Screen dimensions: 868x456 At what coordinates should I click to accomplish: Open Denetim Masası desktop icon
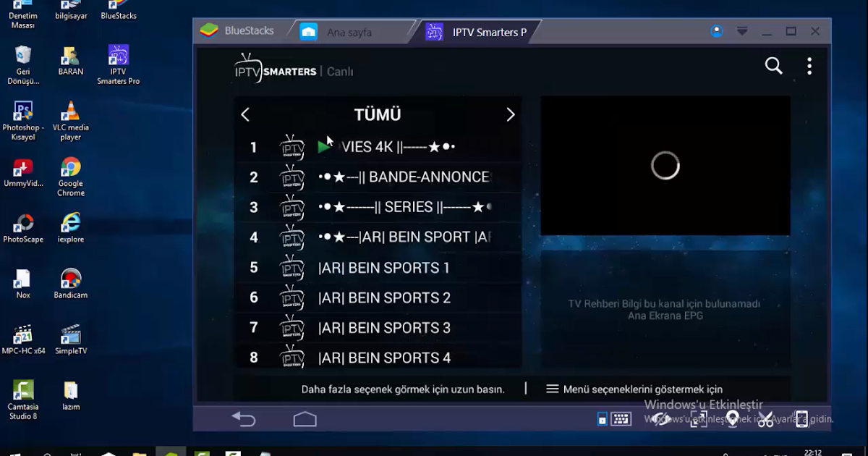[x=23, y=15]
